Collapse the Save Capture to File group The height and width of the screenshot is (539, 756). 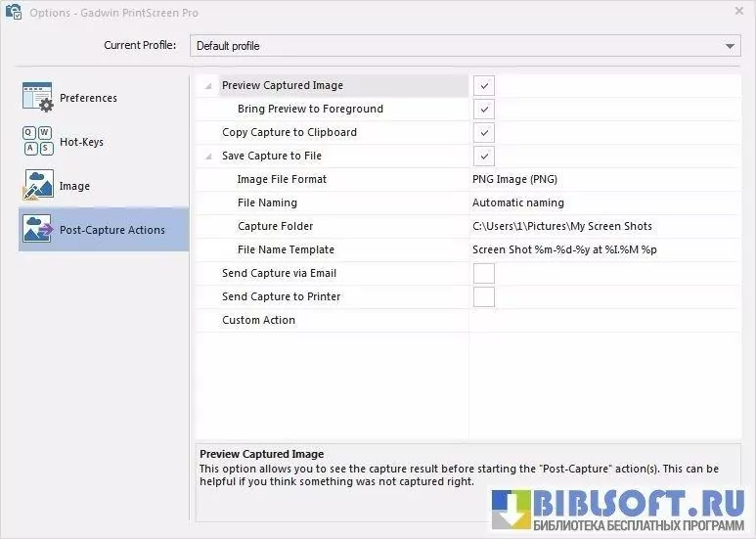pyautogui.click(x=207, y=157)
